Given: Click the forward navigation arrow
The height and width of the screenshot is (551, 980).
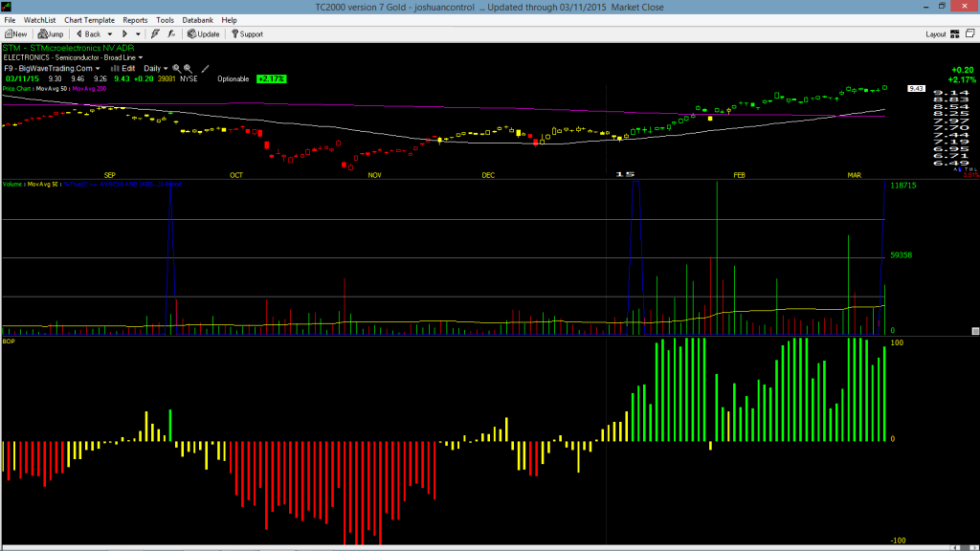Looking at the screenshot, I should (124, 34).
